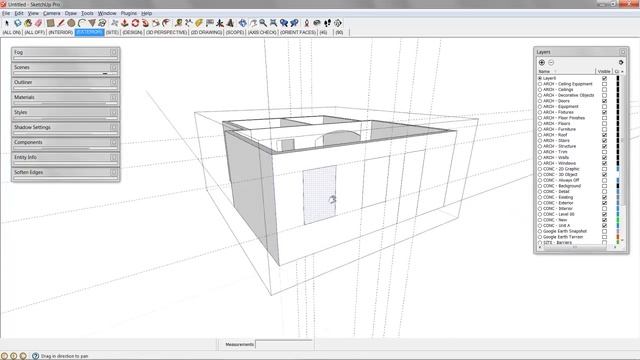This screenshot has width=640, height=360.
Task: Switch to the 3D PERSPECTIVE scene tab
Action: (167, 32)
